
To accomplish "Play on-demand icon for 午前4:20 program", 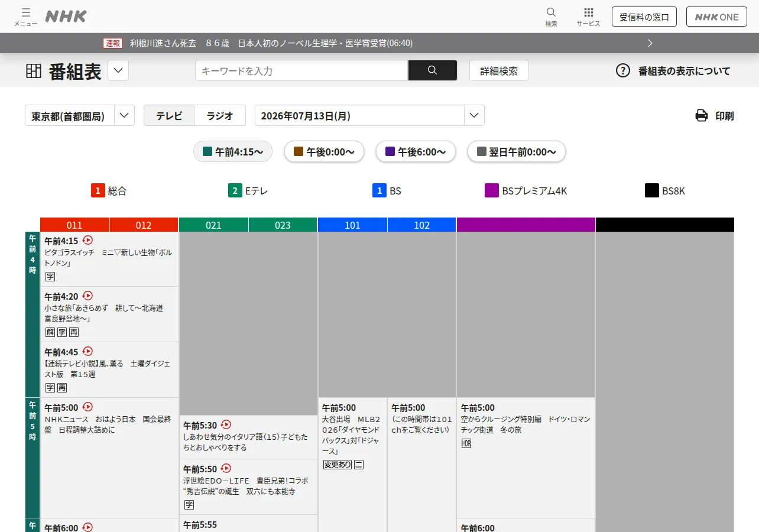I will pos(87,296).
